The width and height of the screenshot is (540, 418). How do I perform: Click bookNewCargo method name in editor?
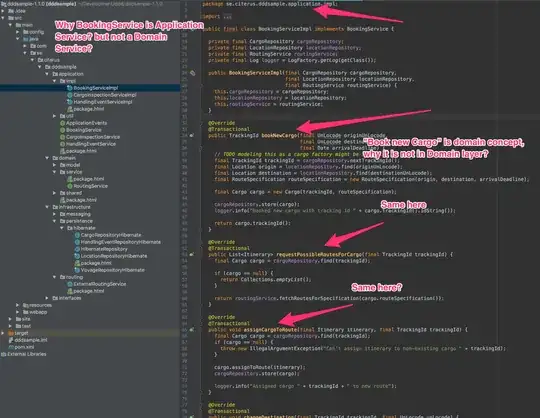279,136
